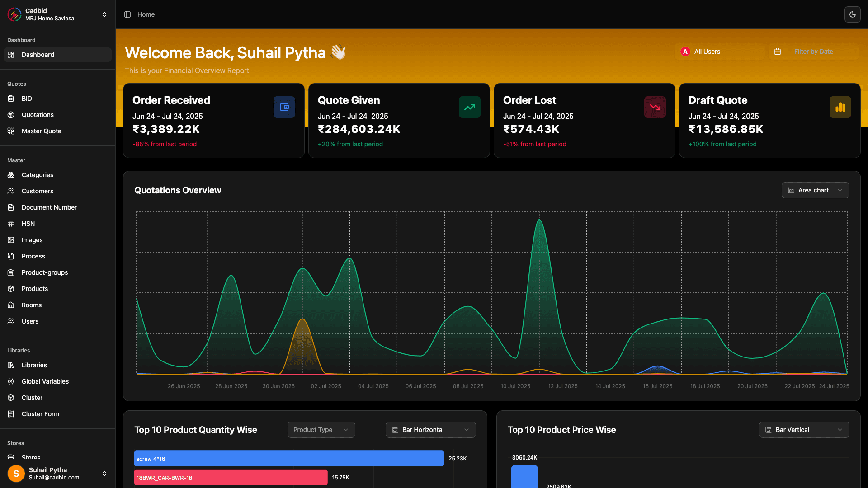This screenshot has height=488, width=868.
Task: Click the Order Lost trending-down icon
Action: click(655, 107)
